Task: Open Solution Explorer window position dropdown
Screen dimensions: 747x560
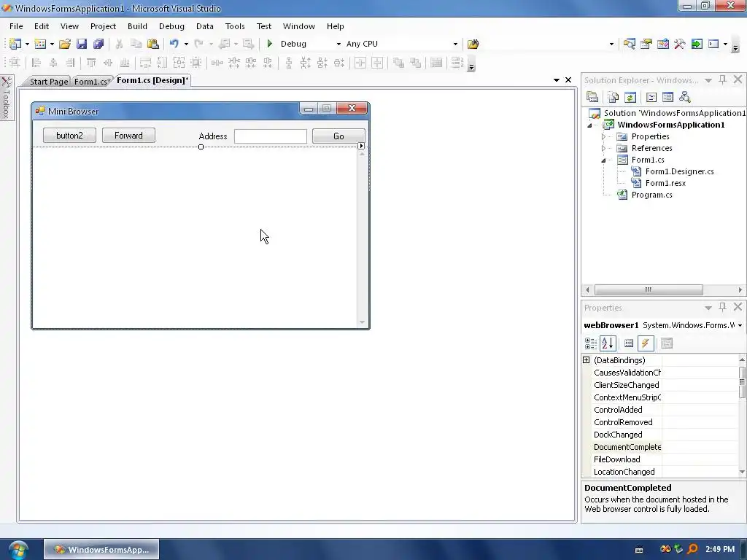Action: click(708, 80)
